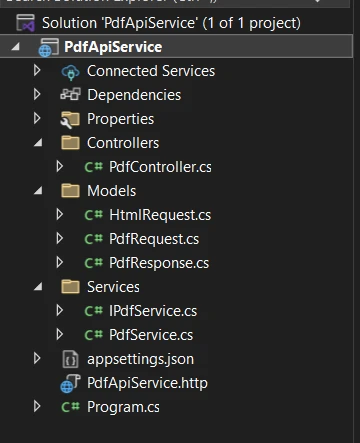Open PdfController.cs file
Image resolution: width=360 pixels, height=443 pixels.
tap(160, 167)
